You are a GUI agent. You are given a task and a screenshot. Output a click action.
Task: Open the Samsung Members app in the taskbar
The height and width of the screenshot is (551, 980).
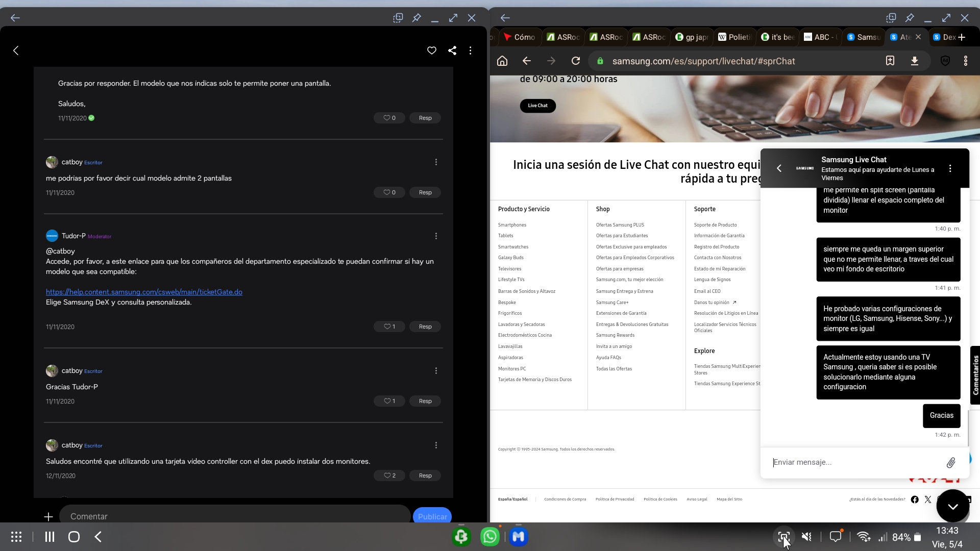pos(518,536)
